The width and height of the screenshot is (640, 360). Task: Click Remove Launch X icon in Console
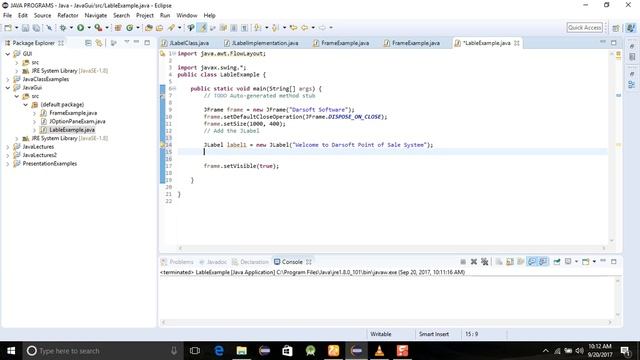point(473,262)
